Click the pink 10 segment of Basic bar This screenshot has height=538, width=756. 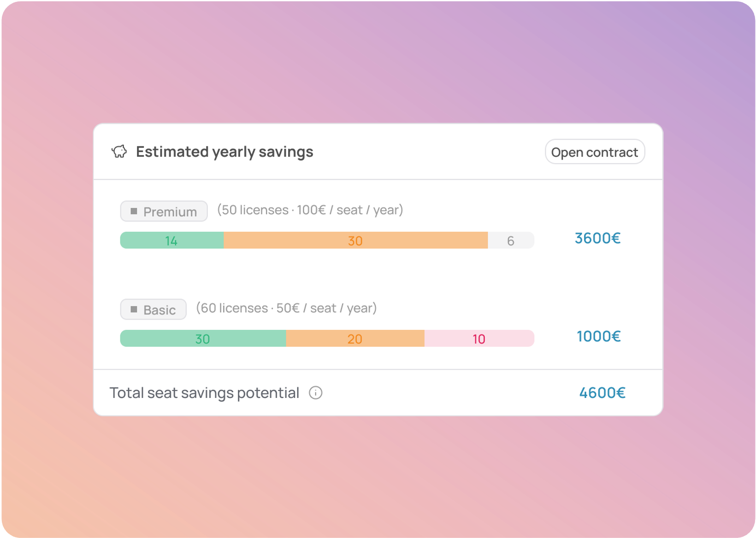(479, 339)
